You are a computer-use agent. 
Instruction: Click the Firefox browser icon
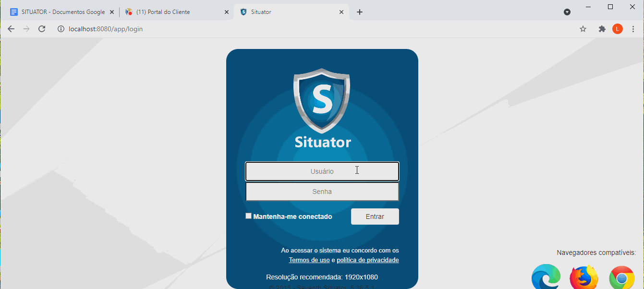pos(583,278)
